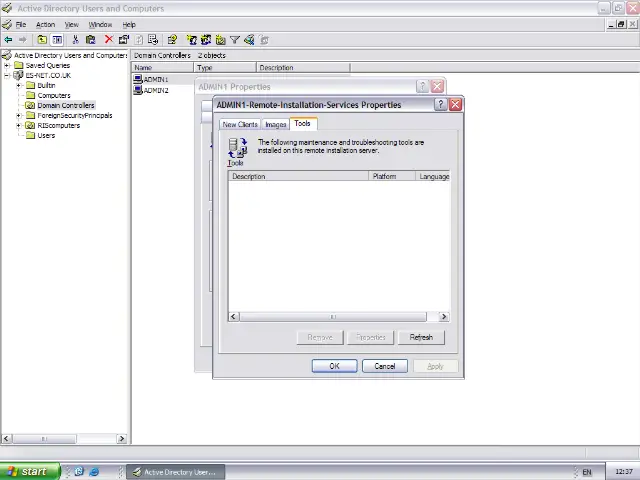The image size is (640, 480).
Task: Click the Back arrow toolbar icon
Action: pos(8,40)
